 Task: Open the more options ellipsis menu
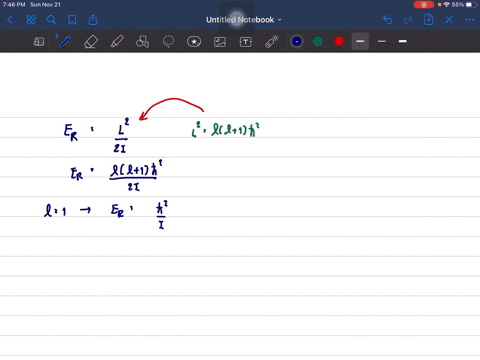pos(469,20)
